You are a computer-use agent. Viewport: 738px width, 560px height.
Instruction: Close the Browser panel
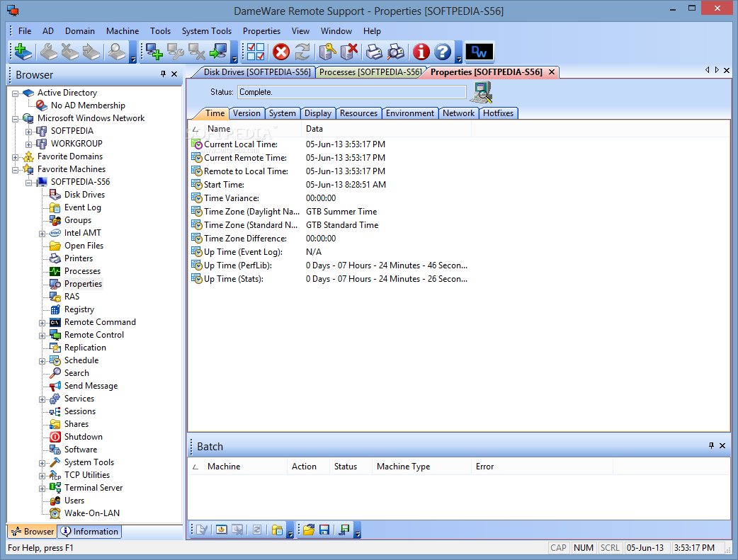pos(174,74)
